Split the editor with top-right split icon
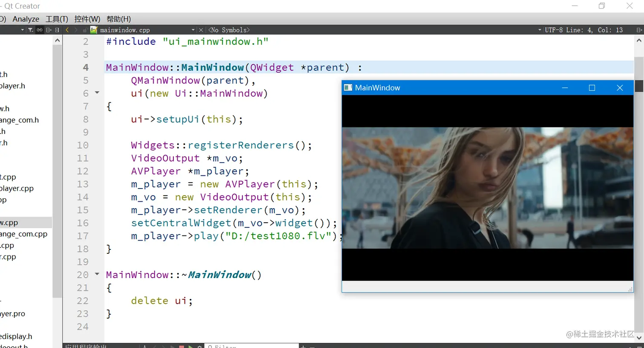The height and width of the screenshot is (348, 644). point(639,30)
